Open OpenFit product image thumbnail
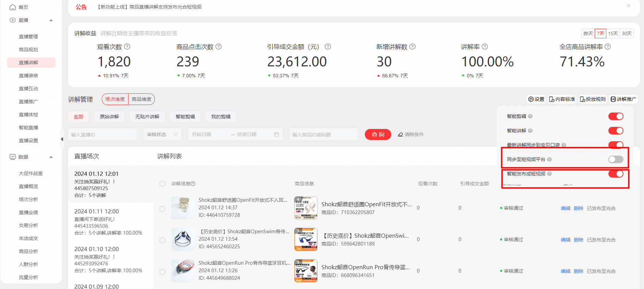This screenshot has width=644, height=289. (306, 208)
